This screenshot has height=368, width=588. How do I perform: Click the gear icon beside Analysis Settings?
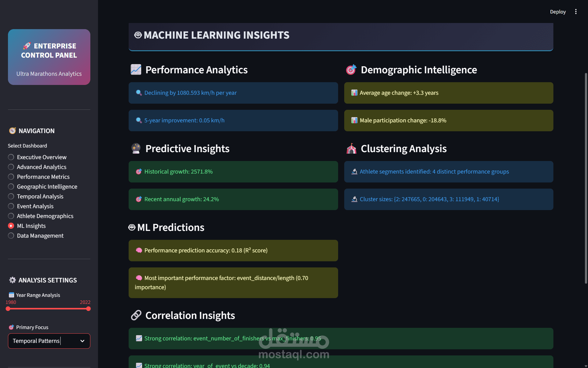[x=12, y=280]
